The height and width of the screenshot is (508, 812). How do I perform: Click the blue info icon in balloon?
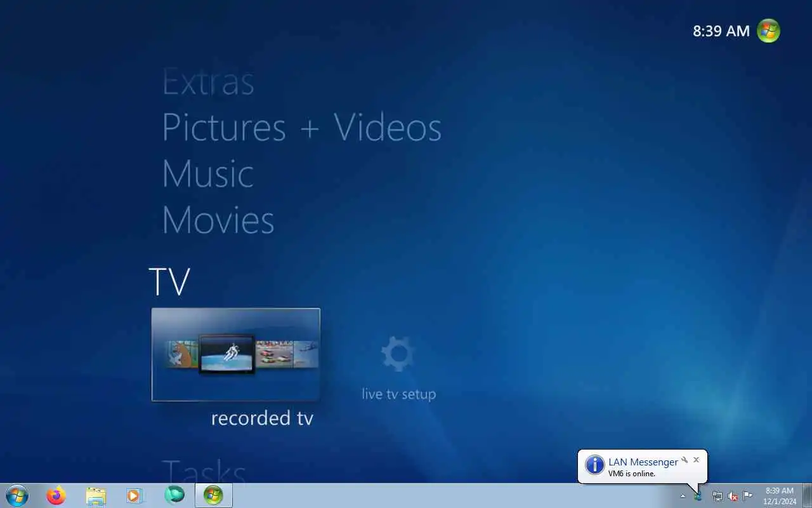click(x=594, y=465)
